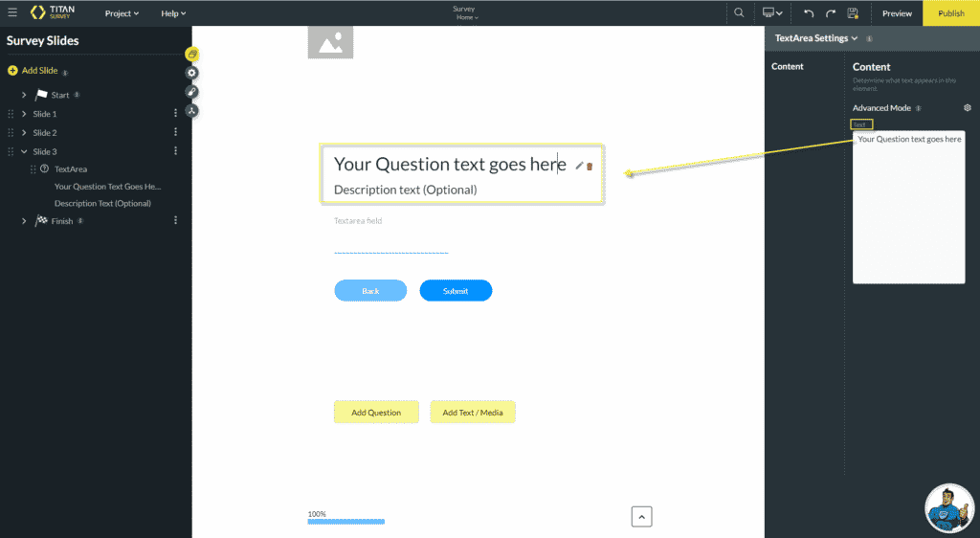
Task: Select Slide 3 in the tree
Action: click(45, 151)
